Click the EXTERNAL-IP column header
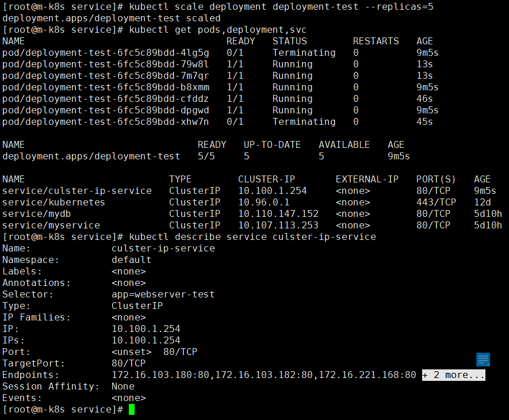Viewport: 509px width, 420px height. pos(367,180)
